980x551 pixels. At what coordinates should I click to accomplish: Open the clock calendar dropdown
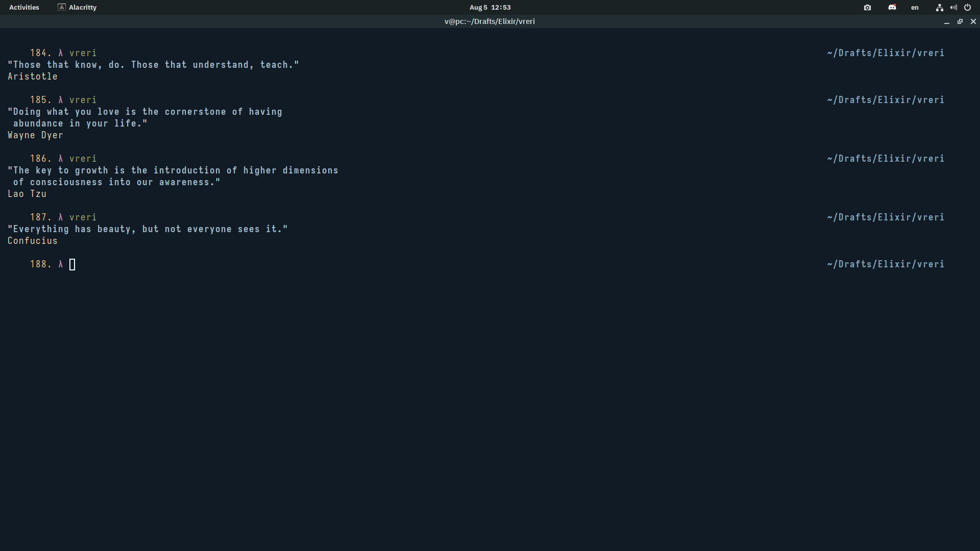(490, 8)
